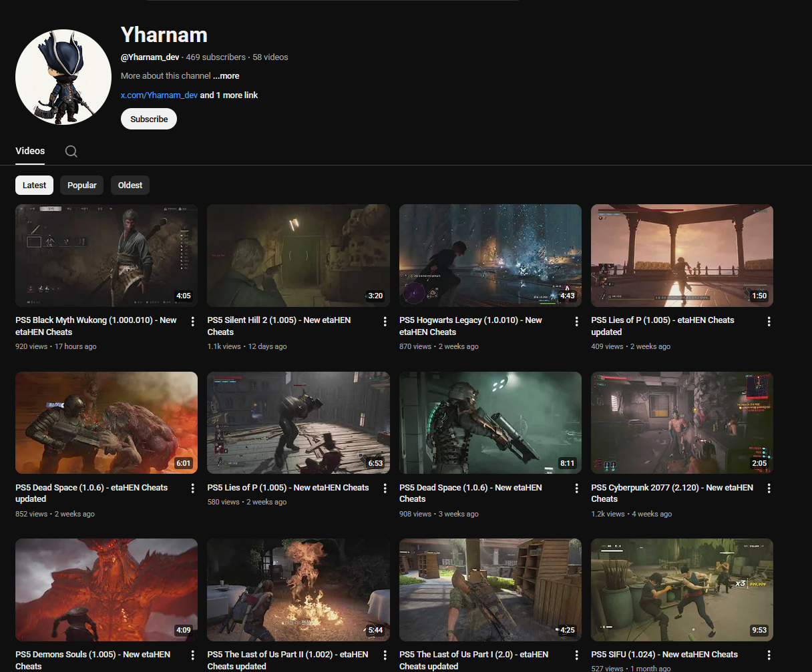Screen dimensions: 812x672
Task: Open options for Dead Space Cheats updated video
Action: (x=193, y=488)
